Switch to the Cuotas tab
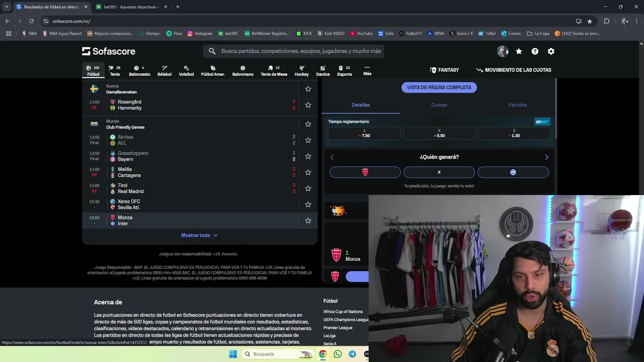 (439, 105)
